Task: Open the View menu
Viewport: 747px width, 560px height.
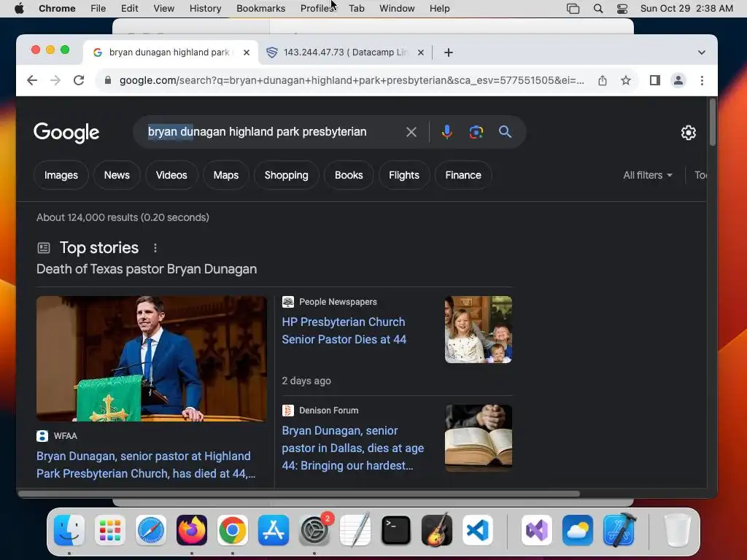Action: coord(163,9)
